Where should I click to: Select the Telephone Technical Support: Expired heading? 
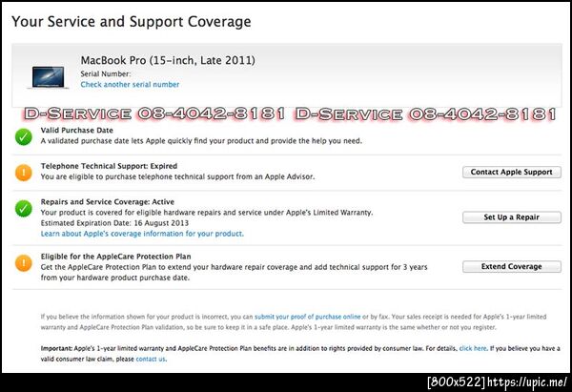[109, 166]
